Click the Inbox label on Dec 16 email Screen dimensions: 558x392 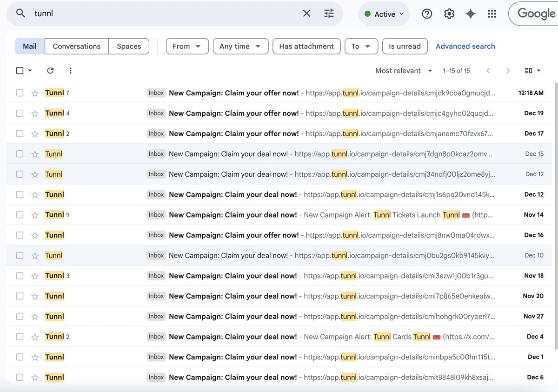coord(156,235)
